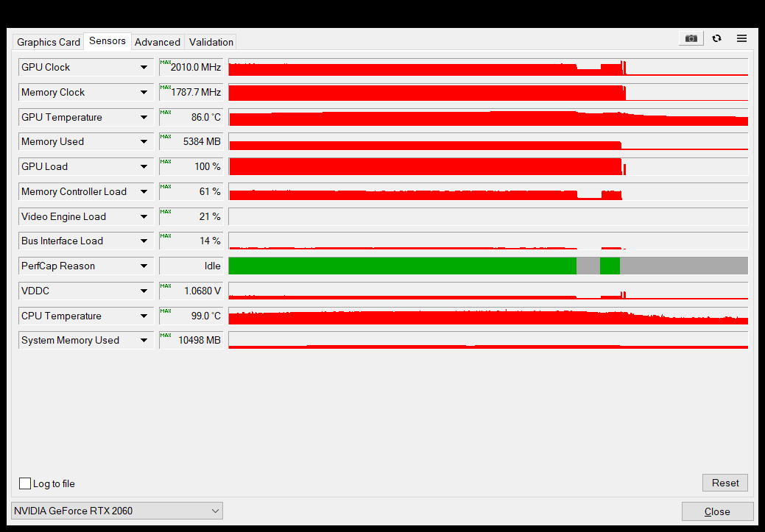This screenshot has width=765, height=532.
Task: Select the Sensors tab
Action: click(x=107, y=41)
